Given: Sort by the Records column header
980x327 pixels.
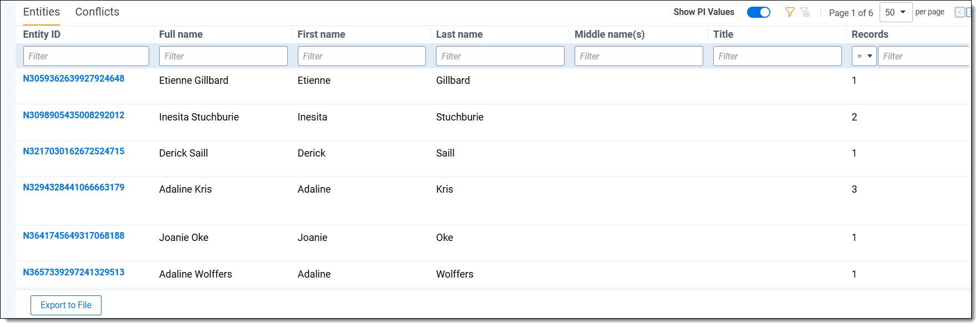Looking at the screenshot, I should pos(870,34).
